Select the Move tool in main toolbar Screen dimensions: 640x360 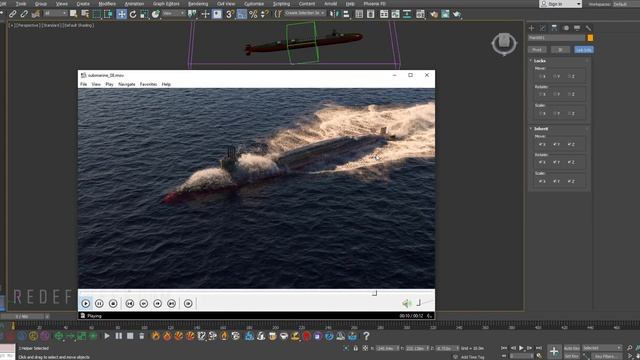coord(121,14)
